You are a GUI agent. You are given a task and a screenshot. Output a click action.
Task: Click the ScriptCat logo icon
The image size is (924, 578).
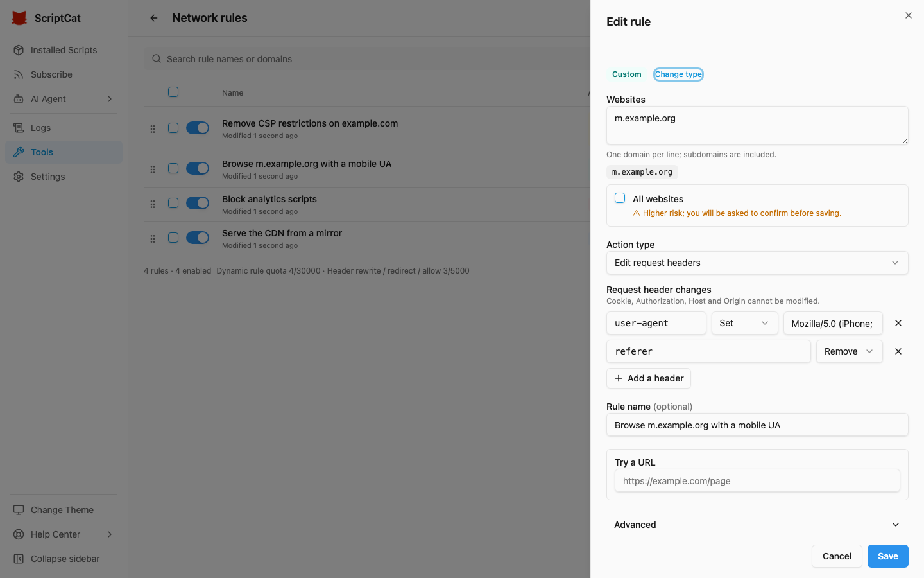[19, 18]
